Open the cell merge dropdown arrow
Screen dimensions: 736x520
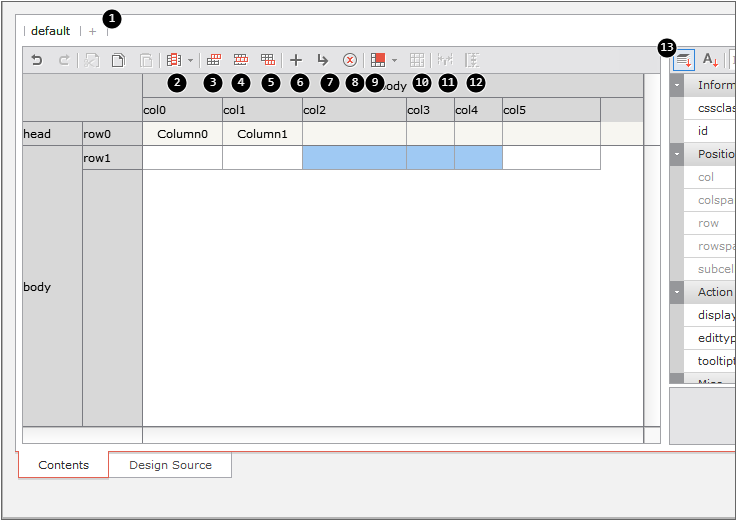point(395,60)
